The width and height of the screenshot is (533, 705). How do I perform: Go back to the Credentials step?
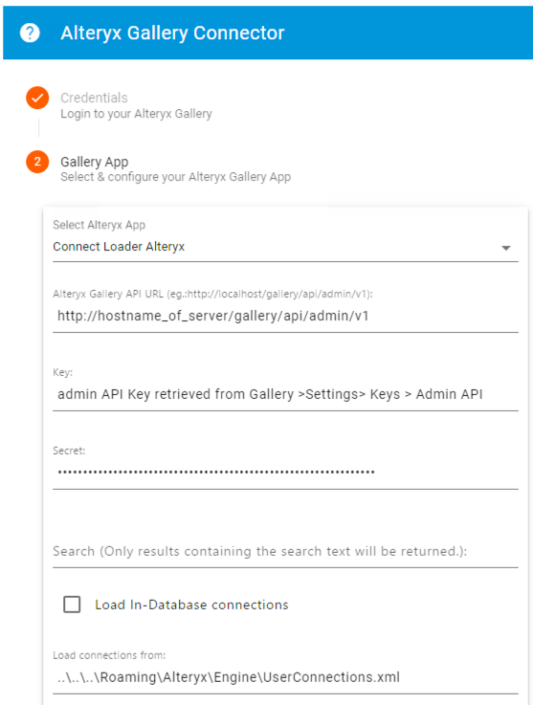(x=94, y=98)
